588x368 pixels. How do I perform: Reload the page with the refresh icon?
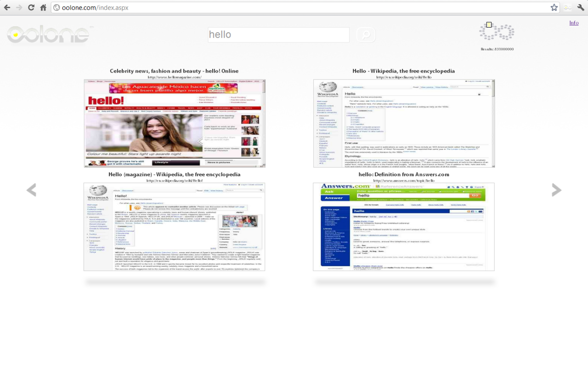click(31, 7)
